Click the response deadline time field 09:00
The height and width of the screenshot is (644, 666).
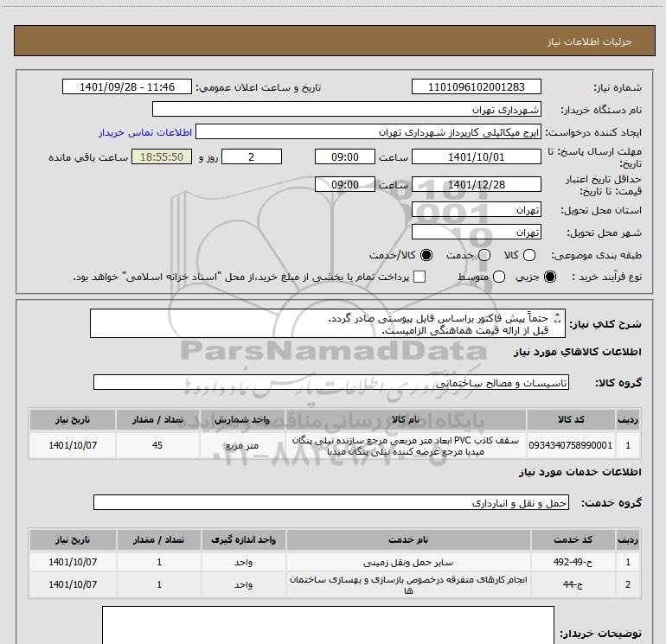click(x=345, y=156)
